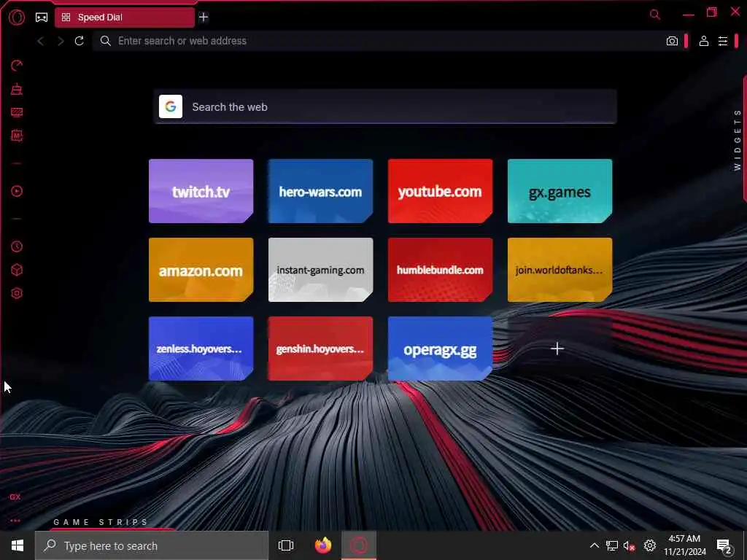Open the genshin.hoyovers tile
This screenshot has width=747, height=560.
point(321,349)
